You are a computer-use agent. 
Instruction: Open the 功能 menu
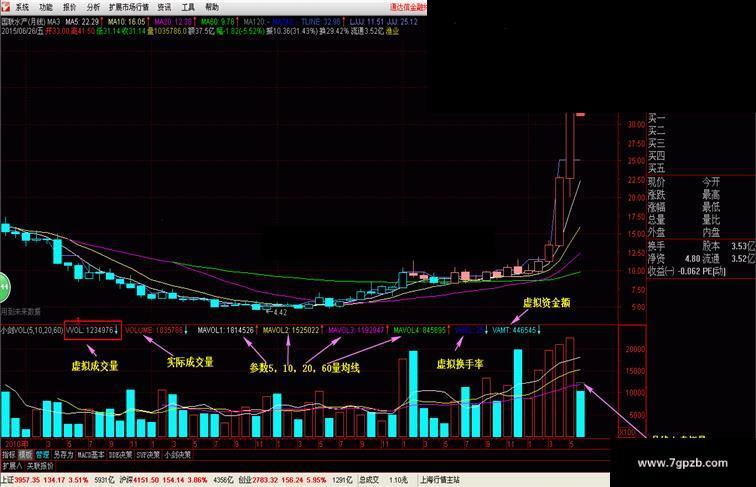point(46,7)
